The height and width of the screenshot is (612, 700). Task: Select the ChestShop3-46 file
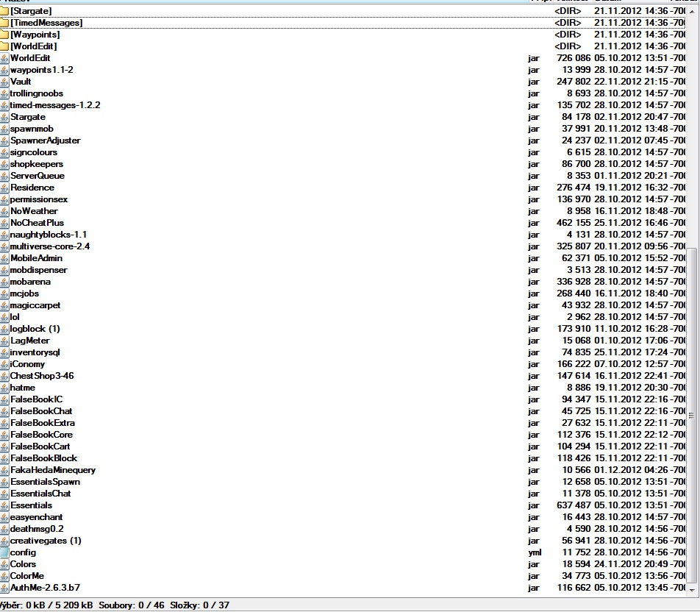pos(41,376)
